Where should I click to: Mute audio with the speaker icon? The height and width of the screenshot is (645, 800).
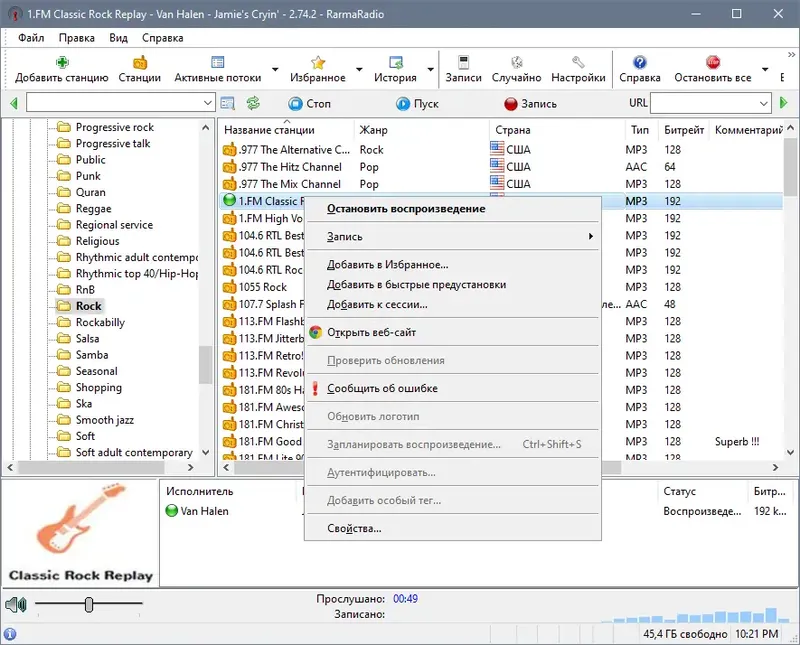(x=14, y=604)
